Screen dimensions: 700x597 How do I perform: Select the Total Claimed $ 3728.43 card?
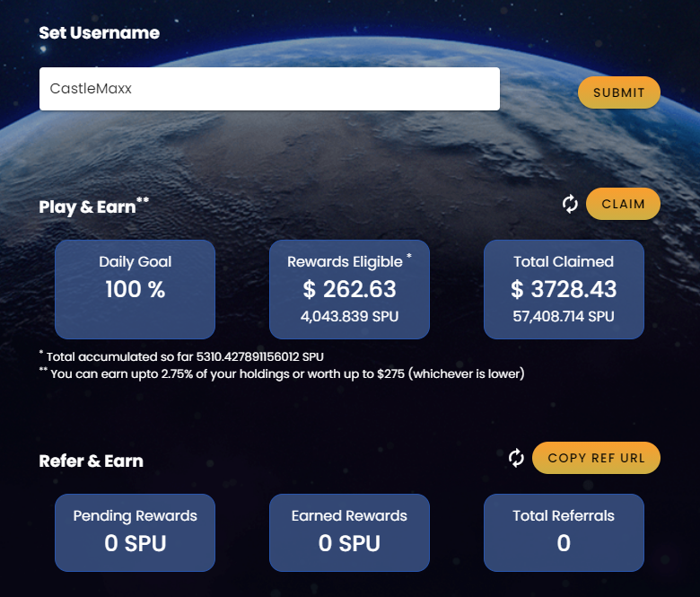[564, 289]
